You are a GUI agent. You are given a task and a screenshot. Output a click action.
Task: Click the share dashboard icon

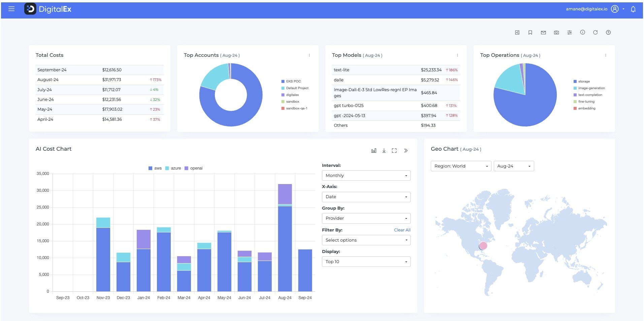click(x=517, y=32)
